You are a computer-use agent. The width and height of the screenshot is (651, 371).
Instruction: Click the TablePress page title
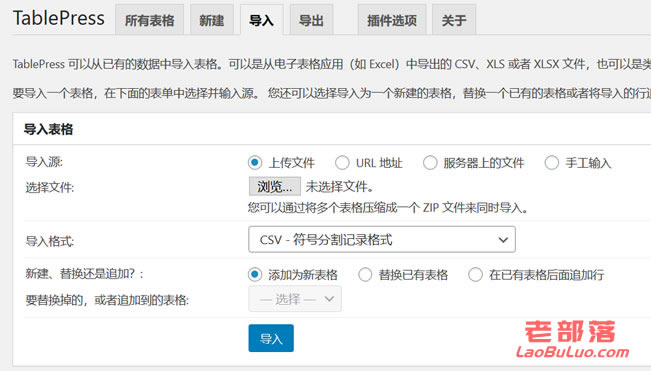pyautogui.click(x=59, y=18)
